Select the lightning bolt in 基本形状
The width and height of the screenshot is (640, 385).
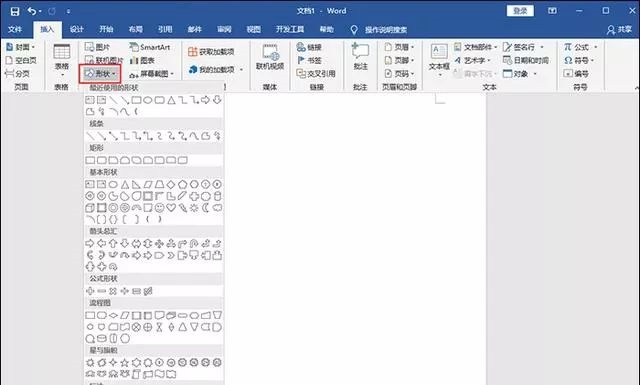click(x=182, y=208)
